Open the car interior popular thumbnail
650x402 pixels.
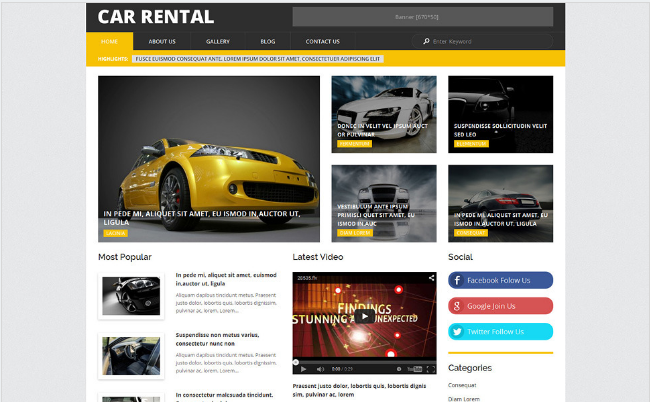point(131,356)
